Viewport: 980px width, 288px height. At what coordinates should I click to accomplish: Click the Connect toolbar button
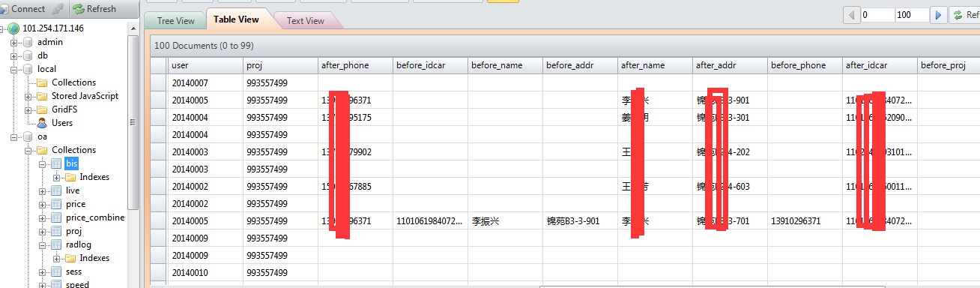point(24,9)
